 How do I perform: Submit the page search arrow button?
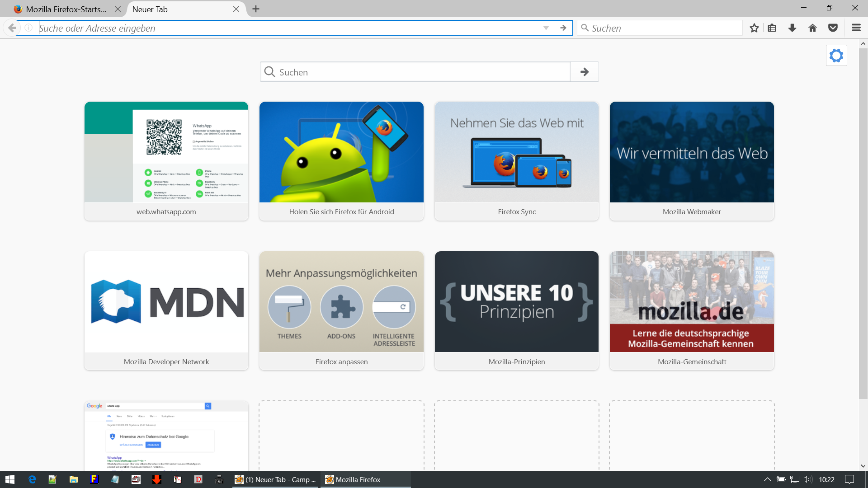click(x=585, y=72)
